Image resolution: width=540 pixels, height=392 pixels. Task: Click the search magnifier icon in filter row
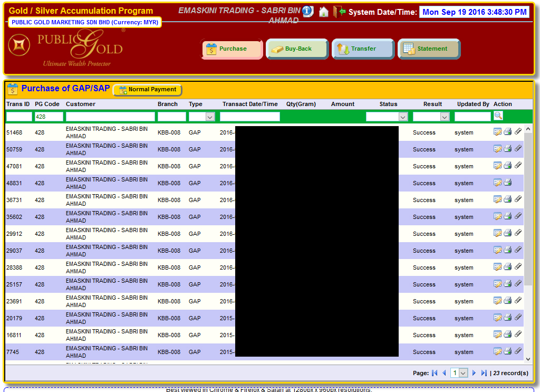tap(498, 116)
